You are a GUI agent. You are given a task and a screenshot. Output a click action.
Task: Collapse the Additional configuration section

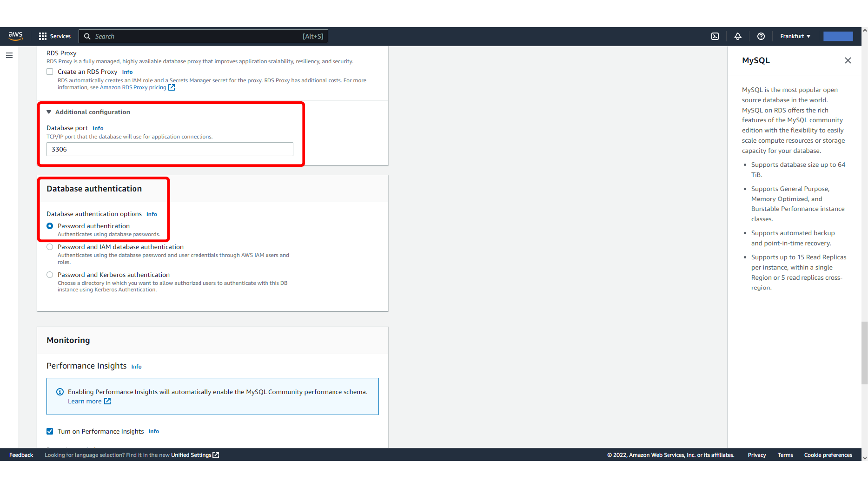click(88, 112)
